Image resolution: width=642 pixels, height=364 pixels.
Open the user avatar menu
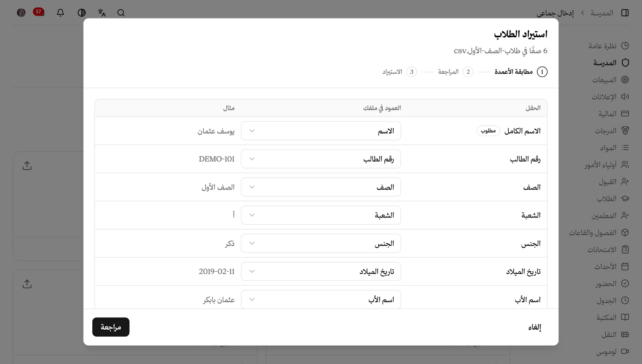21,13
